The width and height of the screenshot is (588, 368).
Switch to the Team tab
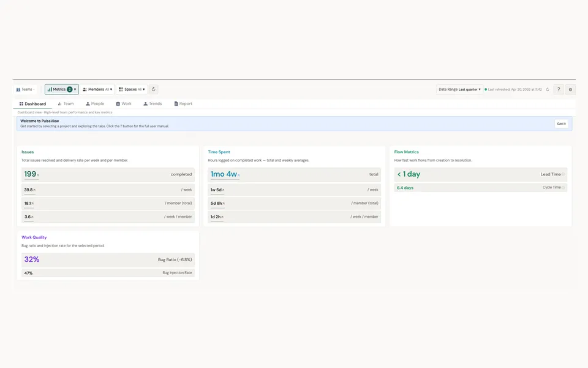click(66, 104)
